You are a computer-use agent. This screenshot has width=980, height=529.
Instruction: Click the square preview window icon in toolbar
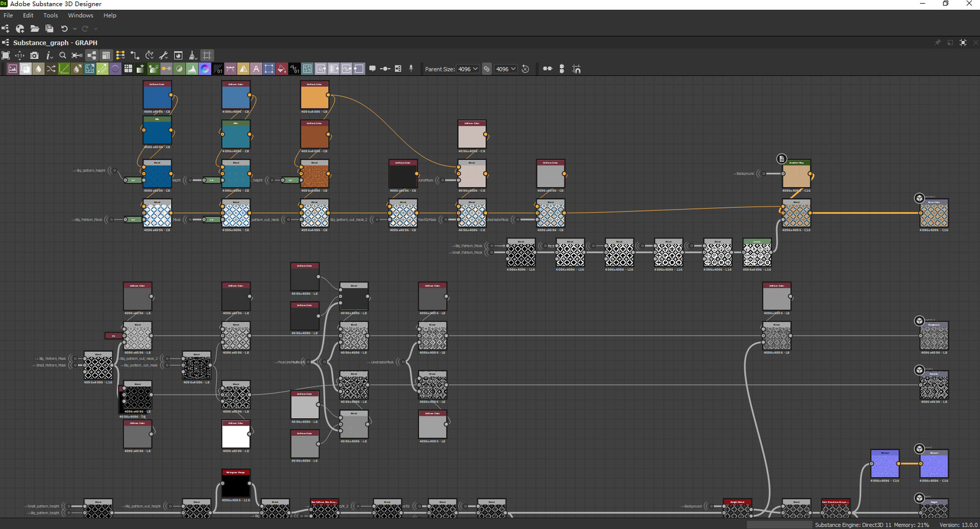click(x=178, y=55)
